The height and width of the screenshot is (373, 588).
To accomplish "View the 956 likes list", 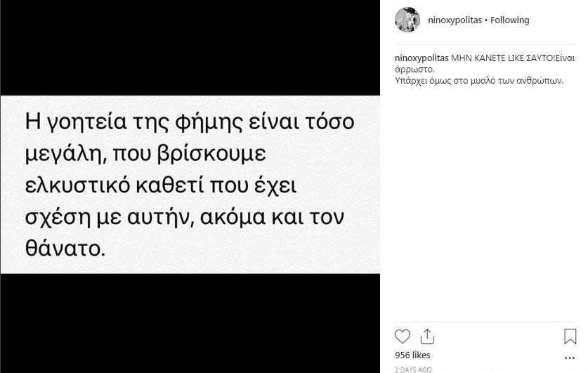I will point(412,355).
